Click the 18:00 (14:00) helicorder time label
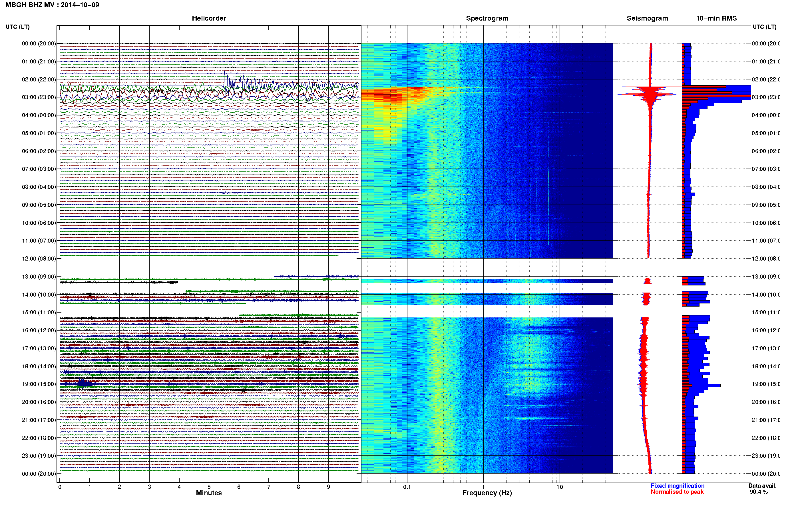Screen dimensions: 812x508 coord(39,366)
